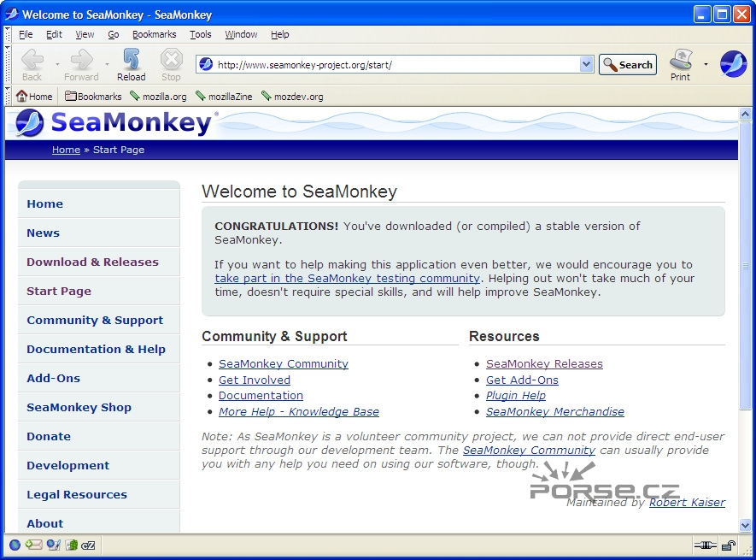756x560 pixels.
Task: Open Mail & Newsgroups envelope icon
Action: pyautogui.click(x=34, y=545)
